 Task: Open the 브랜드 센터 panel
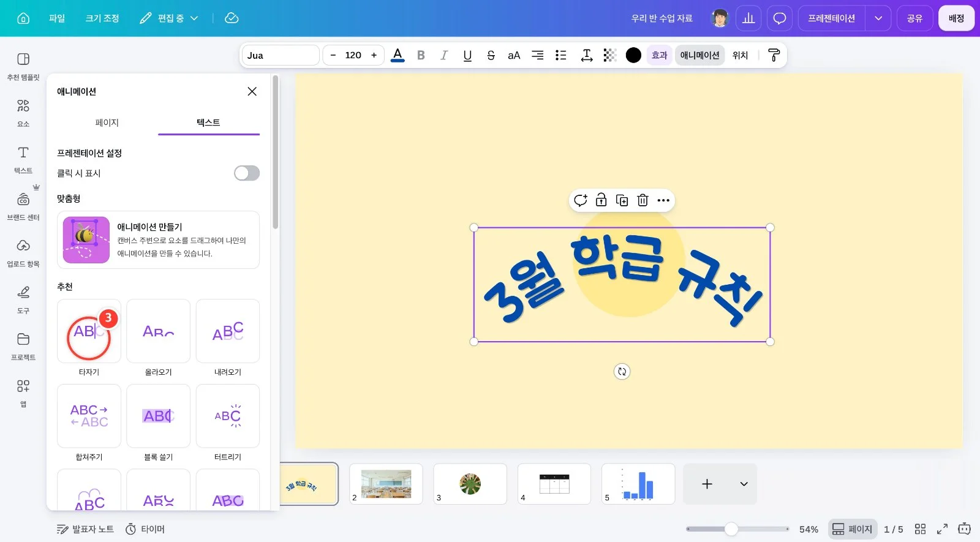23,207
